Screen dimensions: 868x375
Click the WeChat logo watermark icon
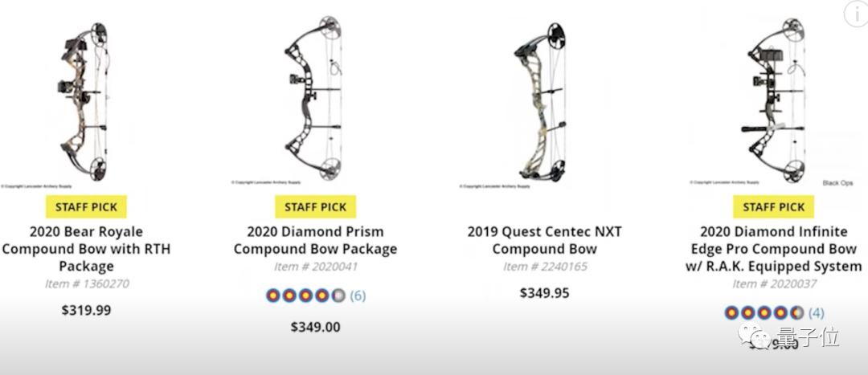point(757,337)
